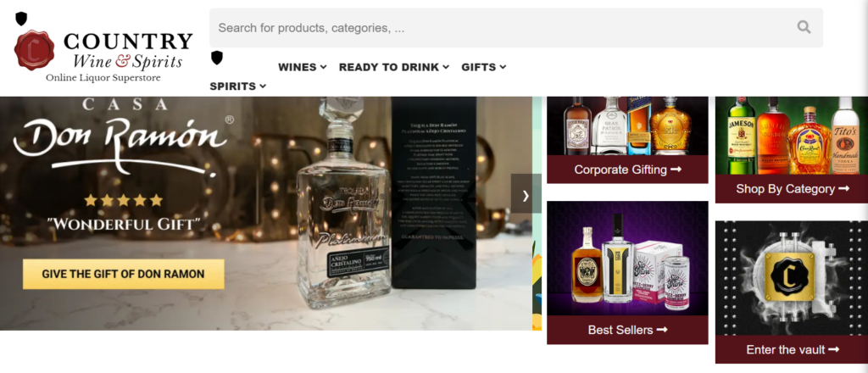
Task: Click the Shop By Category bottles image
Action: (x=792, y=136)
